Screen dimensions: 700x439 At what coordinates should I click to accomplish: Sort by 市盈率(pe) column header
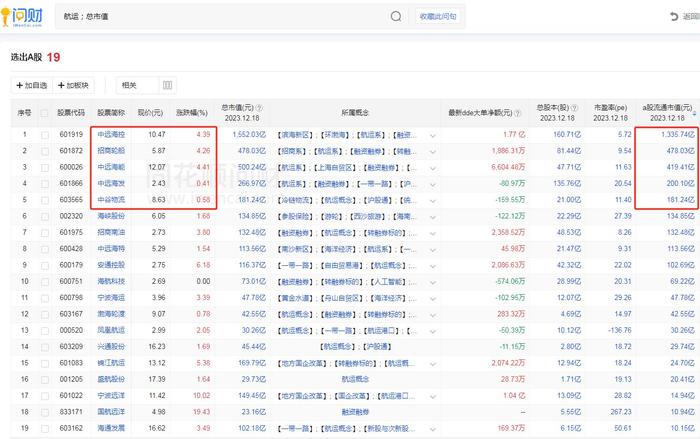click(610, 108)
